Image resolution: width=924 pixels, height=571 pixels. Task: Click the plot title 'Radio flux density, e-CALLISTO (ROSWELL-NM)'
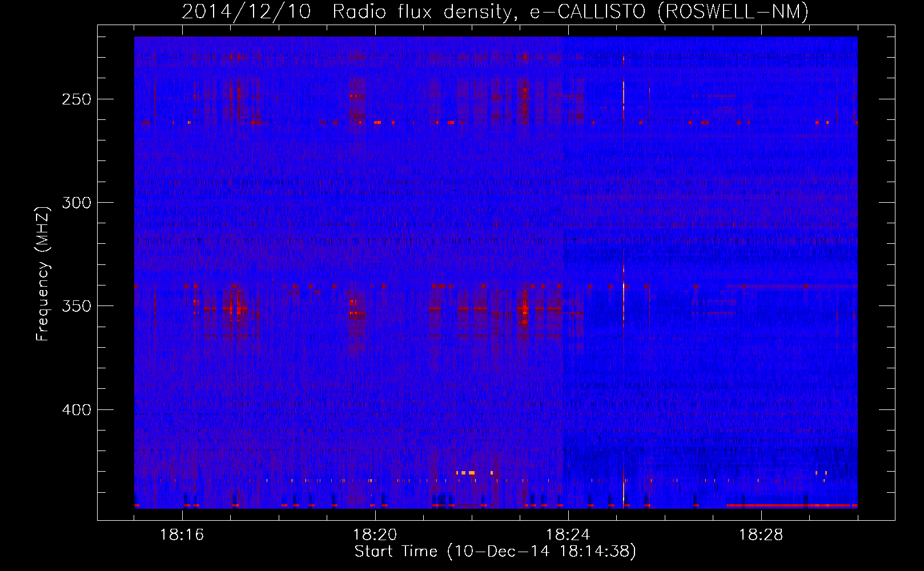[x=571, y=11]
